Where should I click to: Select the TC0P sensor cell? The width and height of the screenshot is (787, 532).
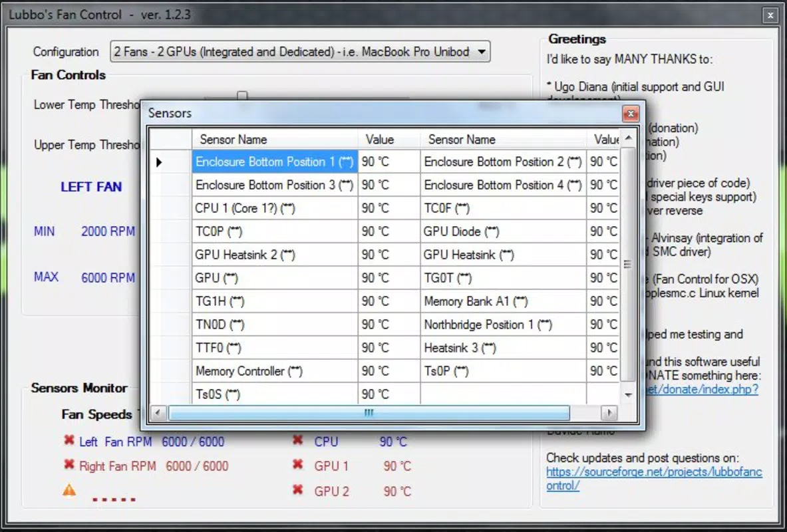click(x=275, y=231)
